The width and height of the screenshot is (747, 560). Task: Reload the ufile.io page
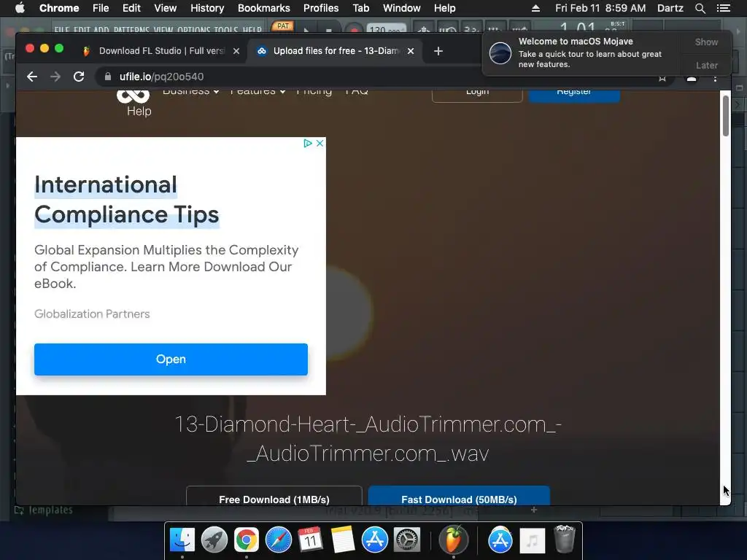tap(79, 77)
